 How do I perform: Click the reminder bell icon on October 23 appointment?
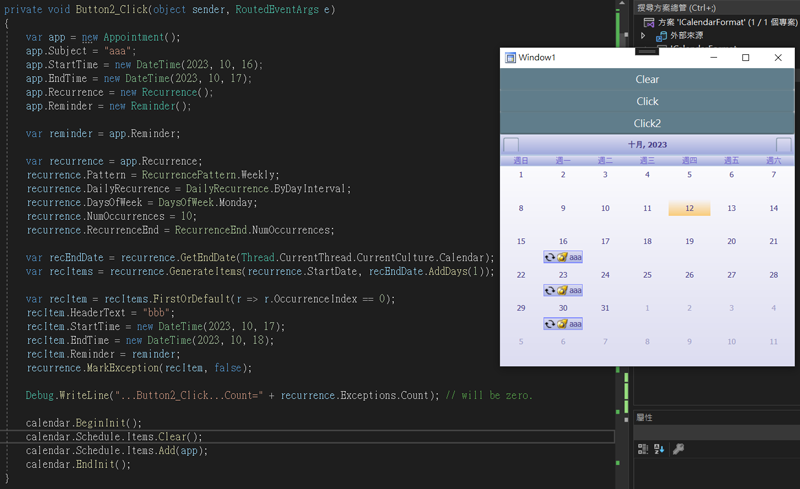[562, 290]
